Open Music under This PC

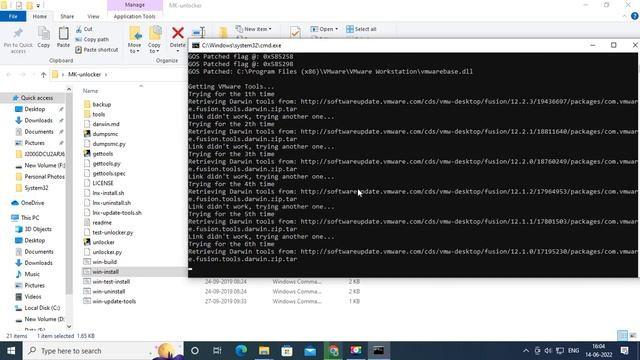tap(32, 274)
